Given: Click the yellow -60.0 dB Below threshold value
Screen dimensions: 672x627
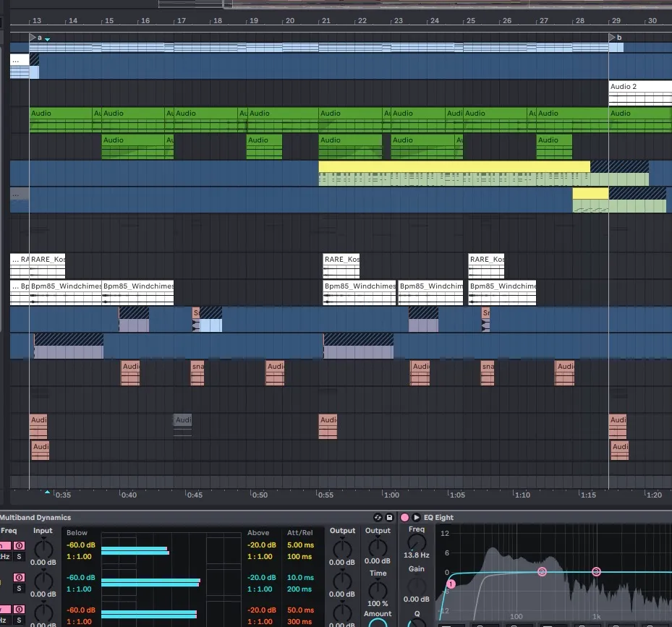Looking at the screenshot, I should 80,545.
